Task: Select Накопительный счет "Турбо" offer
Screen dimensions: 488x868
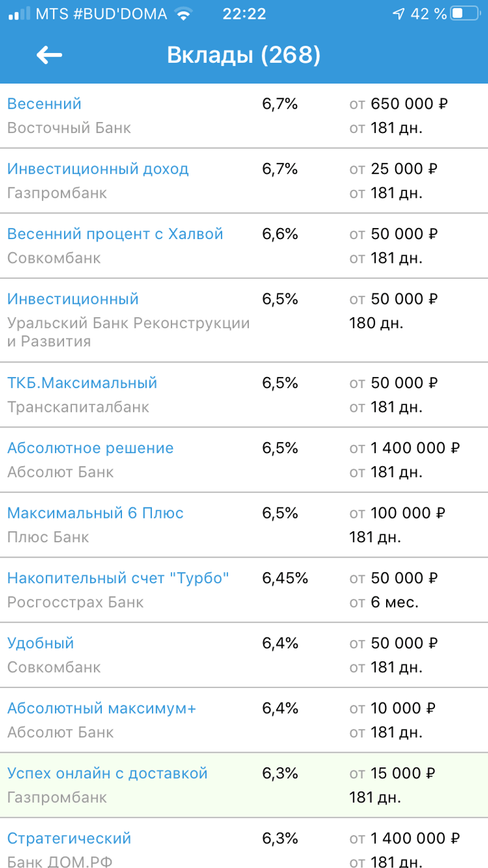Action: point(118,578)
